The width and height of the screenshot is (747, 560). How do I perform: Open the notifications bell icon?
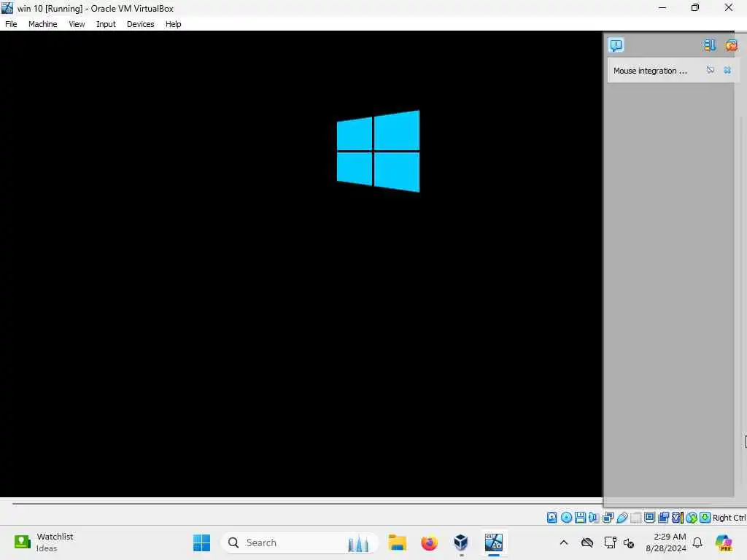tap(697, 542)
